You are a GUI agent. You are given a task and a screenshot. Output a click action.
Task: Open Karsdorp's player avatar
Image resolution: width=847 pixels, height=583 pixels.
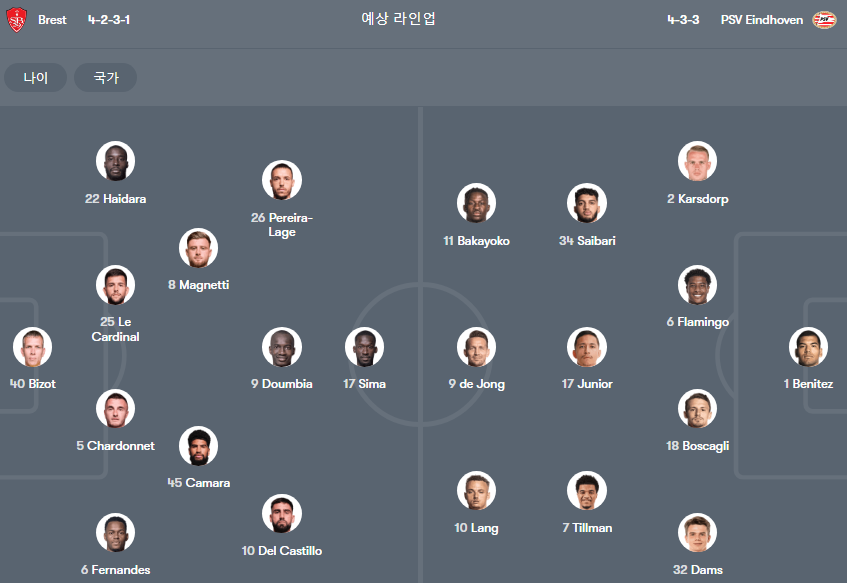(697, 161)
